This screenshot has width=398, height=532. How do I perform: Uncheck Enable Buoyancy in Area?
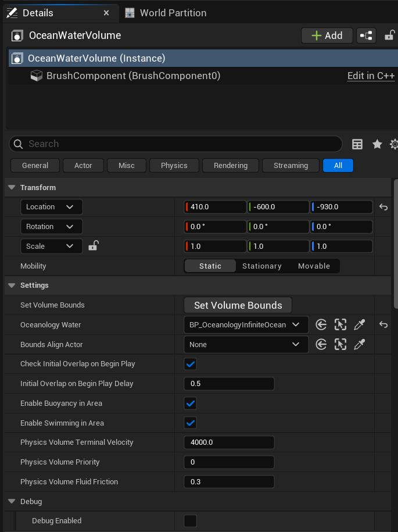point(190,403)
